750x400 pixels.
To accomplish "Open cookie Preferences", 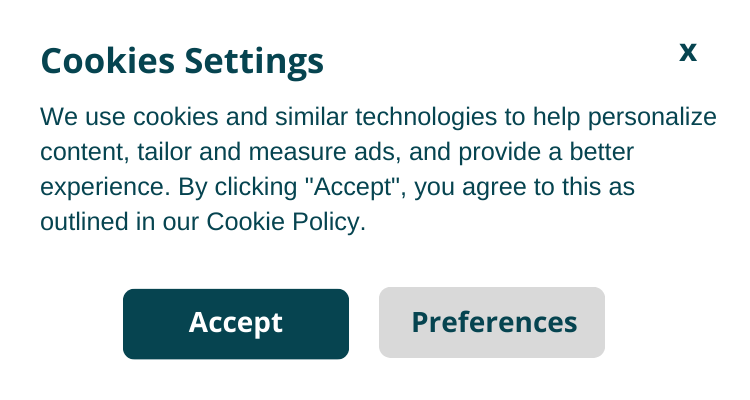I will [492, 322].
